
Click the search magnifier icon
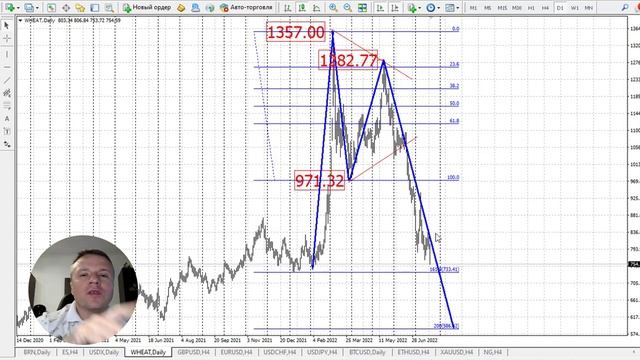[x=625, y=7]
